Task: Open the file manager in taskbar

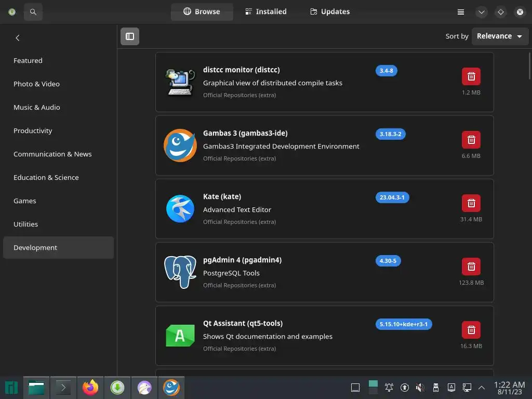Action: [36, 388]
